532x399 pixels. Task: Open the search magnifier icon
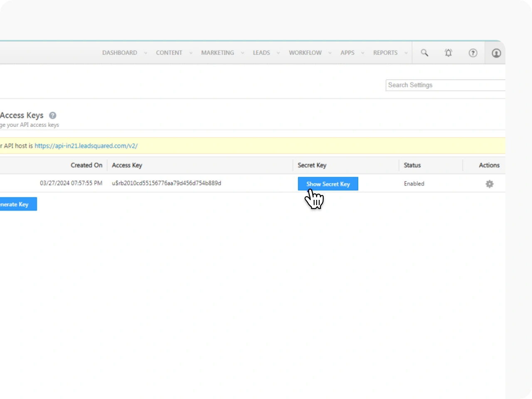424,53
